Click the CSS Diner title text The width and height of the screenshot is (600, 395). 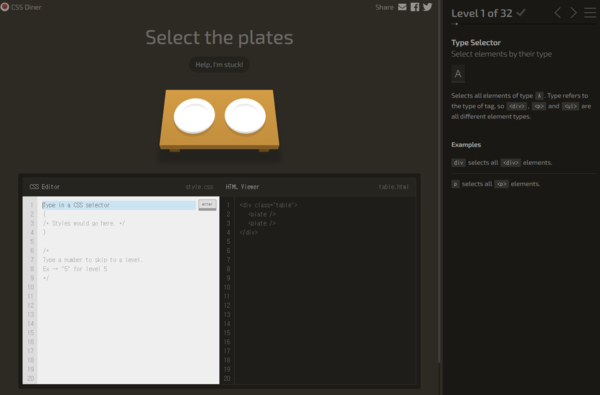click(x=26, y=7)
